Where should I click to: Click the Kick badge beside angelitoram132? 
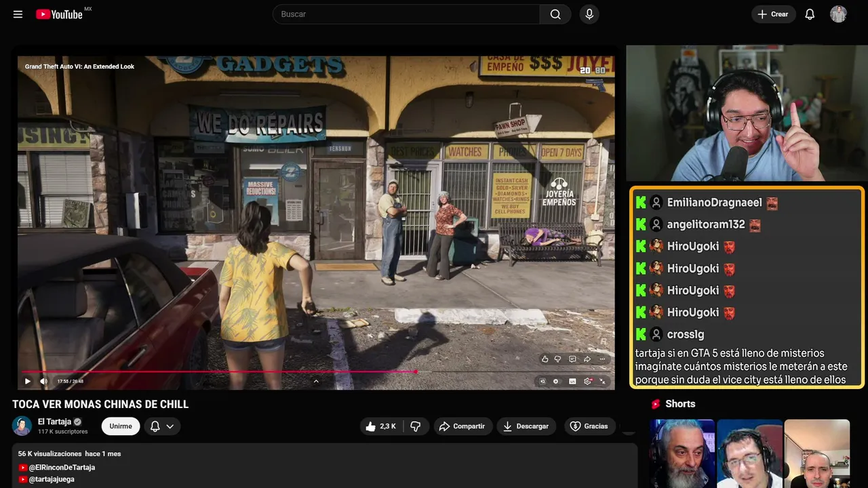[x=641, y=224]
